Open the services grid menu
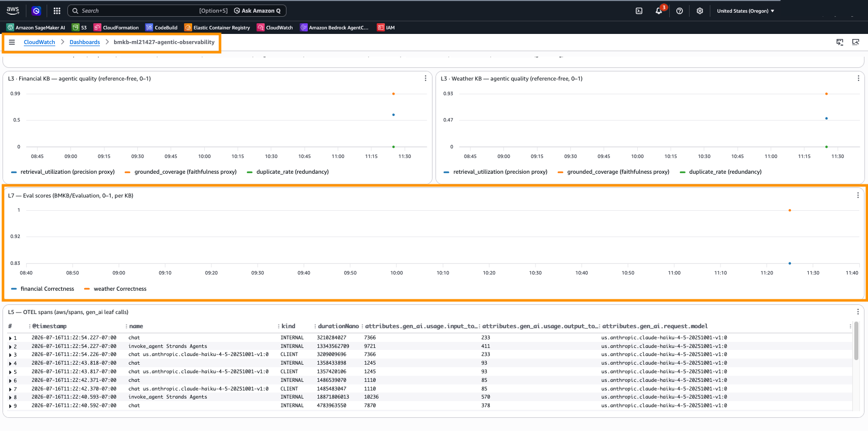The width and height of the screenshot is (868, 431). coord(57,11)
